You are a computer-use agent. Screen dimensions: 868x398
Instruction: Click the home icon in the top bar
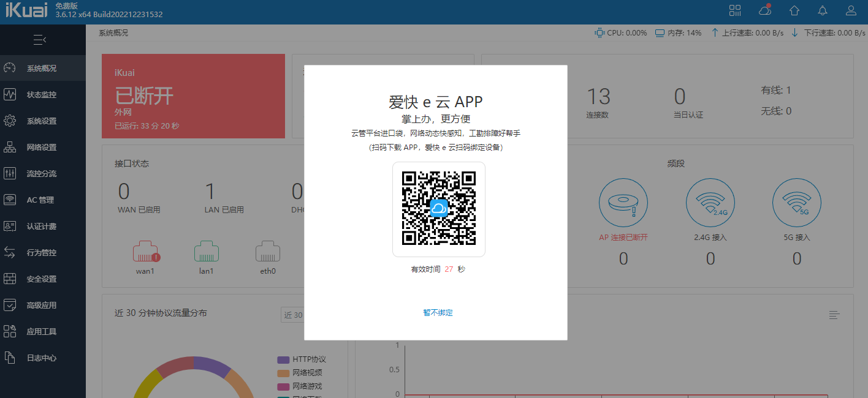794,10
